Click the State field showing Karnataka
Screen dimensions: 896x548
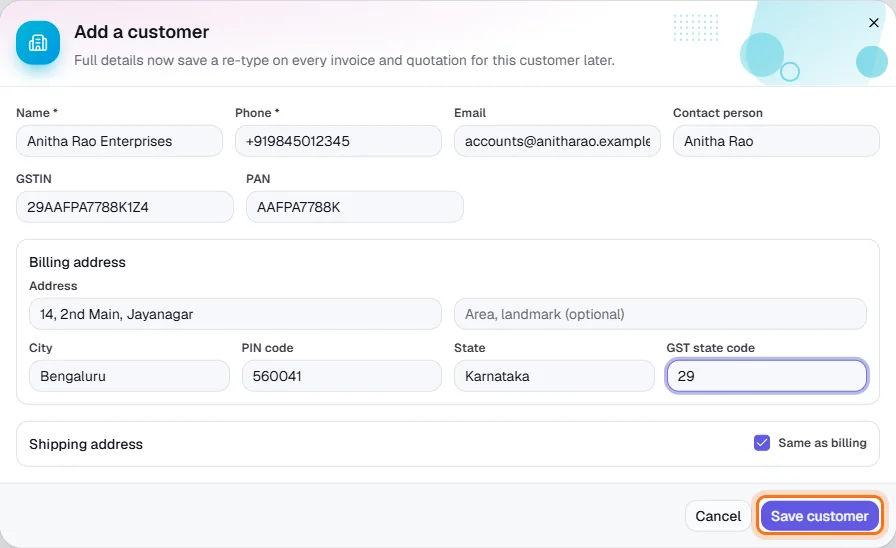point(554,376)
